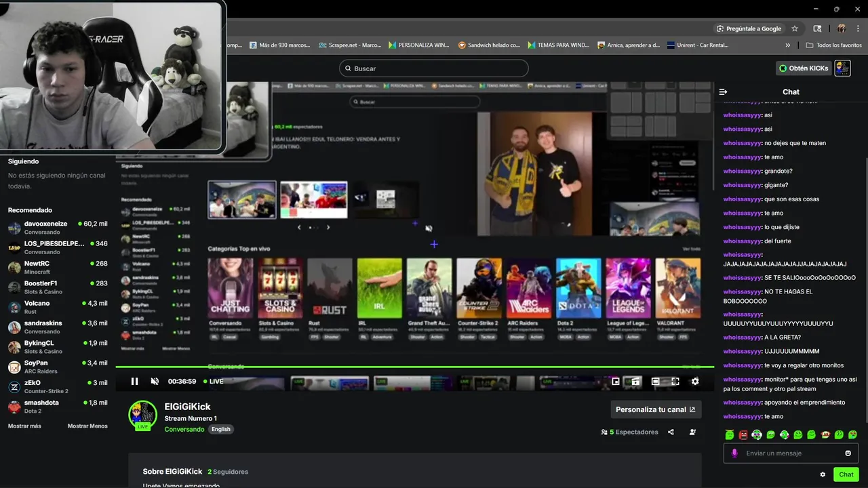Screen dimensions: 868x488
Task: Toggle mini player icon in player bar
Action: coord(635,382)
